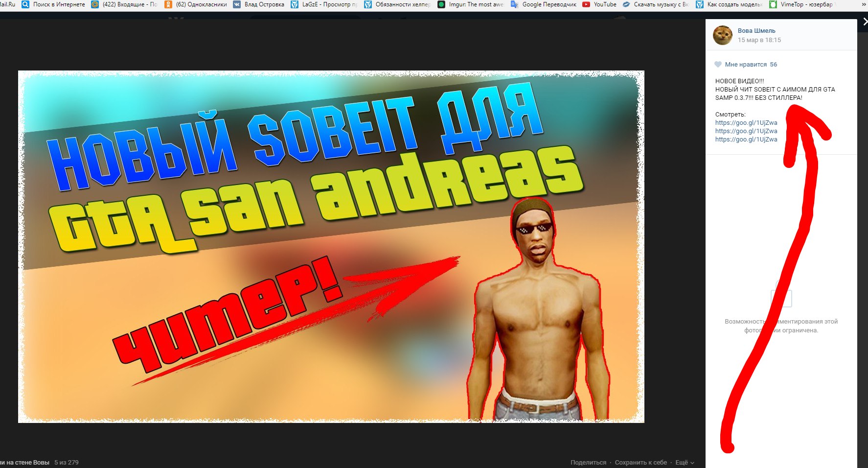The width and height of the screenshot is (868, 468).
Task: Click Вова Шмель's cat avatar
Action: 723,35
